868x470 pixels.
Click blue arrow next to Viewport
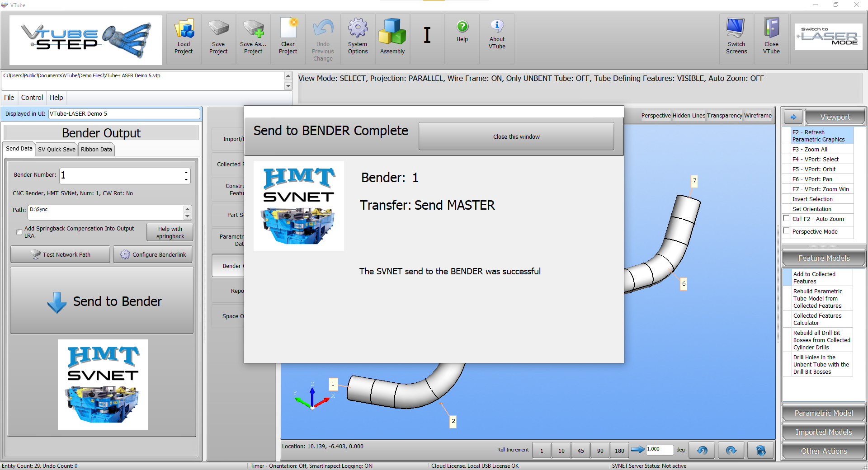coord(793,117)
